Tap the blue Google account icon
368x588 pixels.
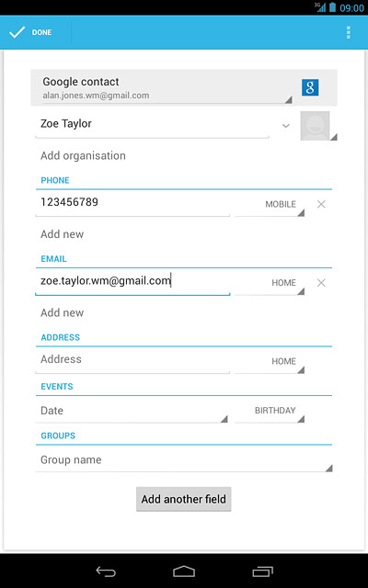[x=310, y=87]
